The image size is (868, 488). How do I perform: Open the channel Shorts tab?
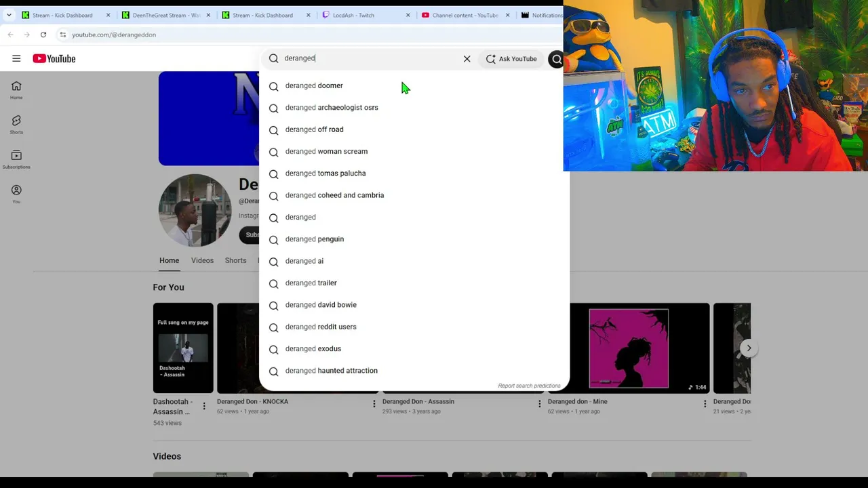pyautogui.click(x=235, y=261)
